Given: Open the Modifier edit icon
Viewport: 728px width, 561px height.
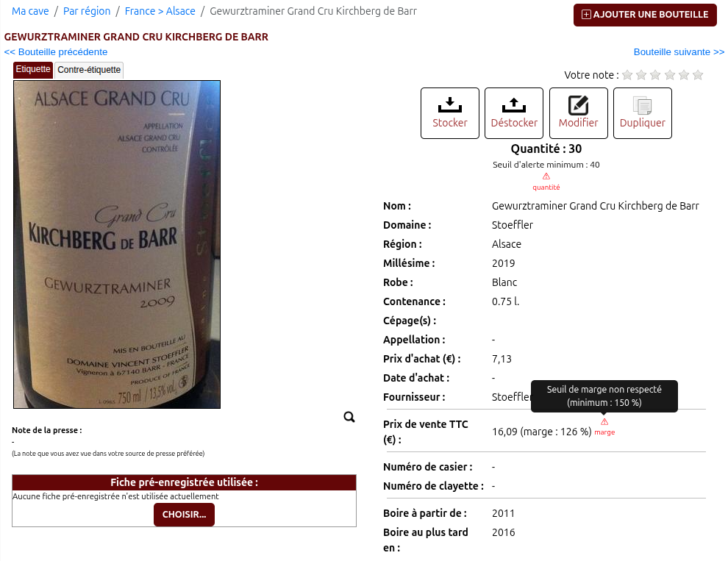Looking at the screenshot, I should coord(578,112).
